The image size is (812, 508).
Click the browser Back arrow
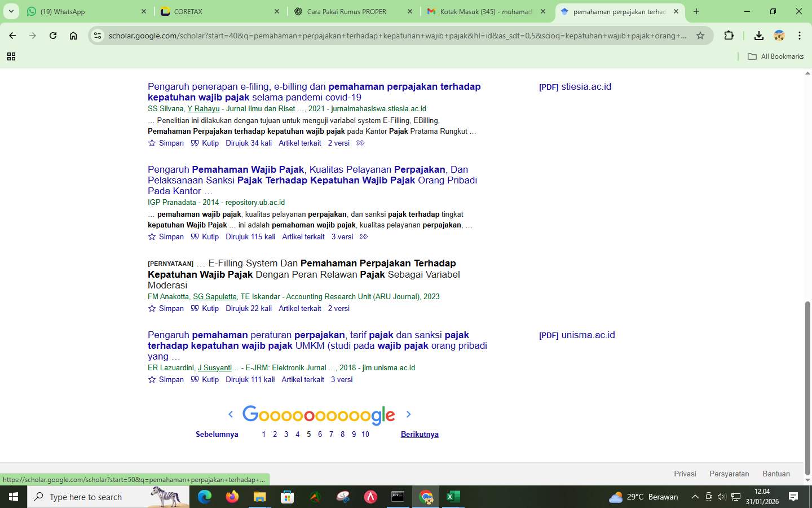12,36
